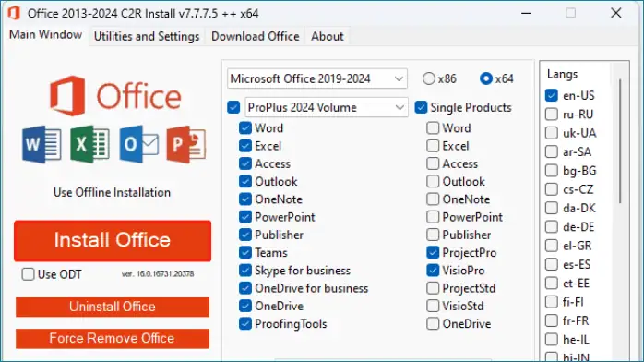Click the Excel app icon
644x362 pixels.
(89, 144)
